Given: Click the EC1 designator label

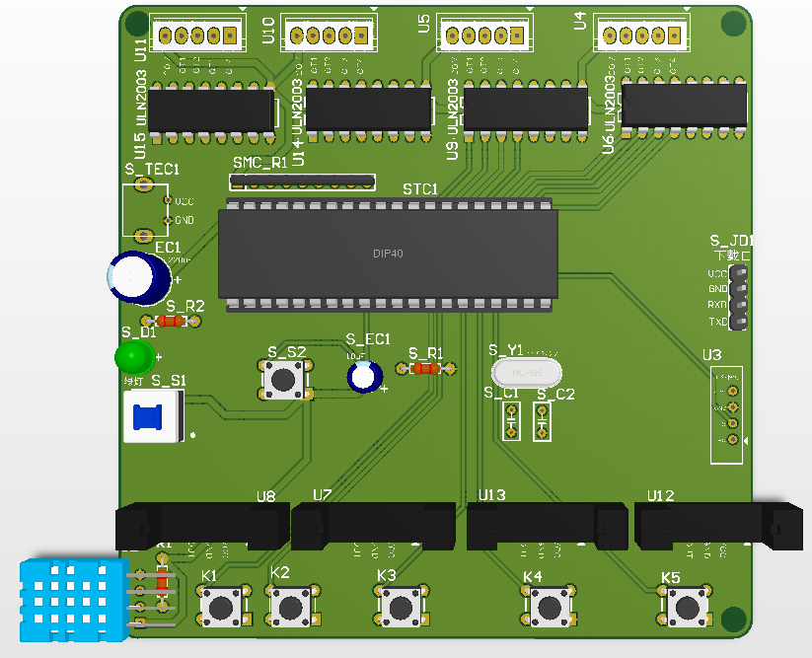Looking at the screenshot, I should (168, 247).
